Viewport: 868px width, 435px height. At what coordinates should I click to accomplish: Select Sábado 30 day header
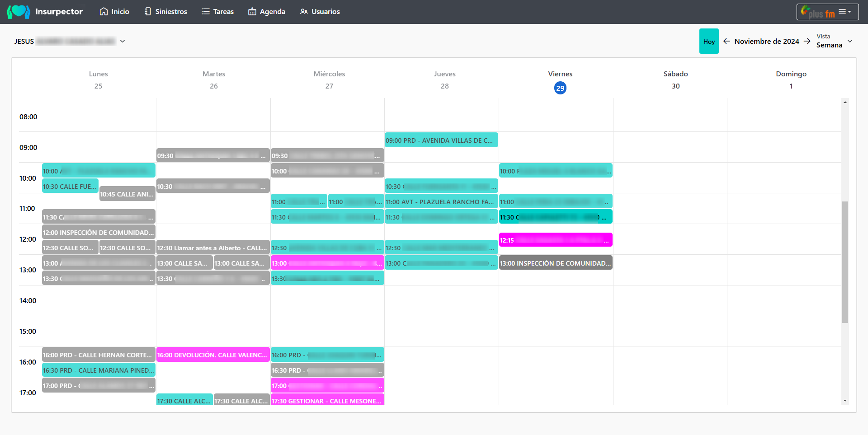(675, 80)
